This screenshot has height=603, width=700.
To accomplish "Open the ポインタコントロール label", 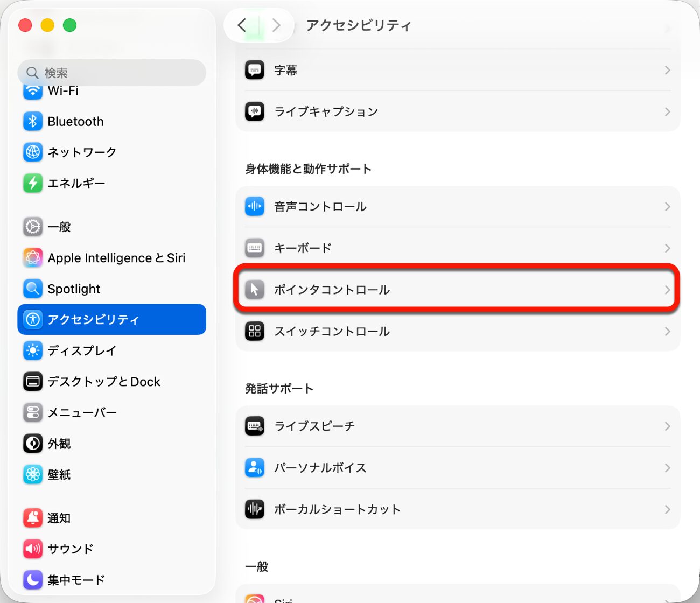I will [x=332, y=290].
